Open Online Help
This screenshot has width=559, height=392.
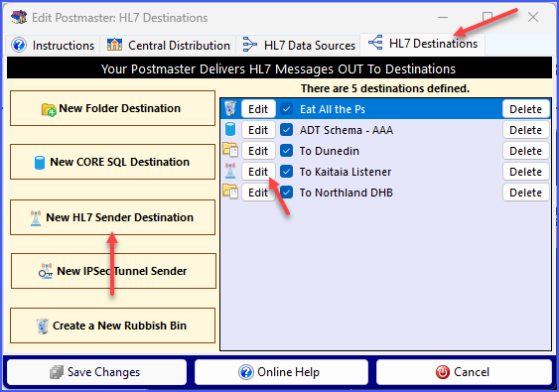tap(281, 372)
